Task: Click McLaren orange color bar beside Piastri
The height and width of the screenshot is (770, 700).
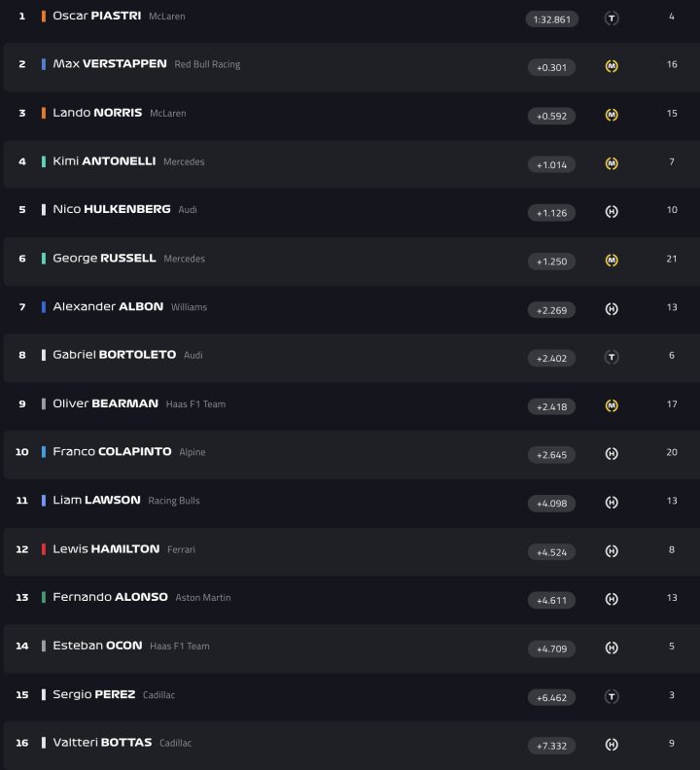Action: [x=44, y=17]
